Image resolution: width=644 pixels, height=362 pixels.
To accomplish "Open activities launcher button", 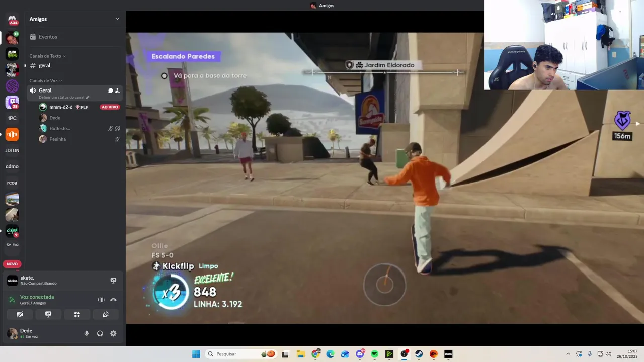I will pyautogui.click(x=77, y=314).
